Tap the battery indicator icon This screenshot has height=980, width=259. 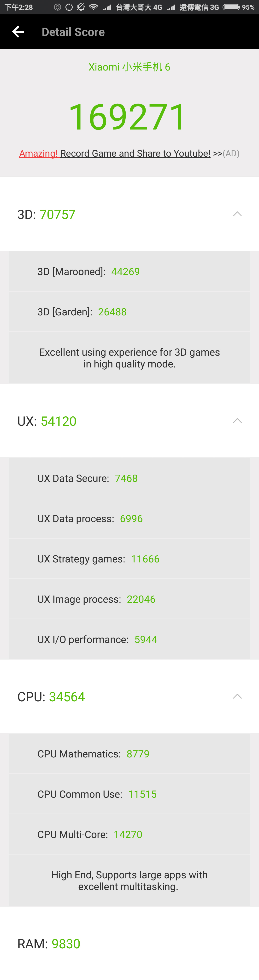pos(231,7)
